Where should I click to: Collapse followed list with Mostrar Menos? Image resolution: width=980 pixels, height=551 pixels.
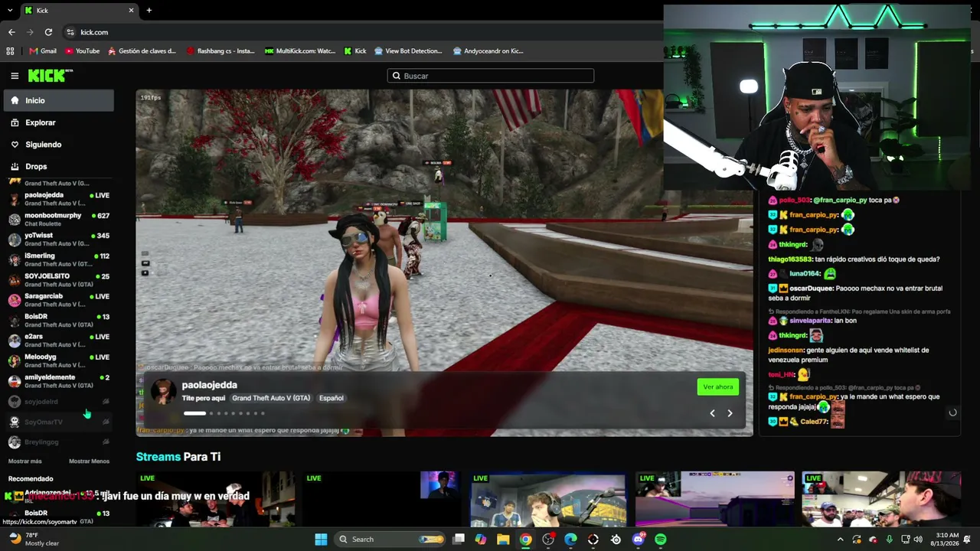(89, 461)
